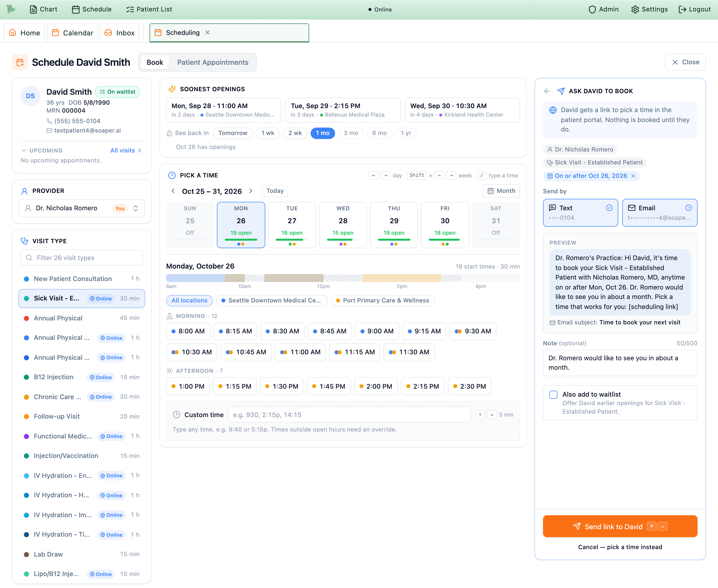Click the Monday availability timeline bar

click(x=343, y=278)
